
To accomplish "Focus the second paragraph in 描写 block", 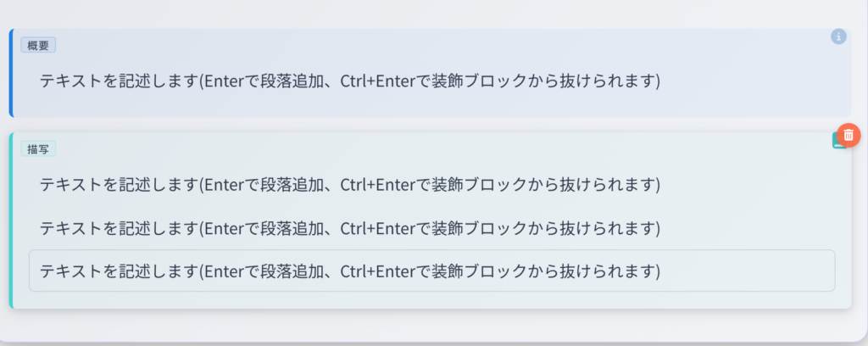I will 349,228.
